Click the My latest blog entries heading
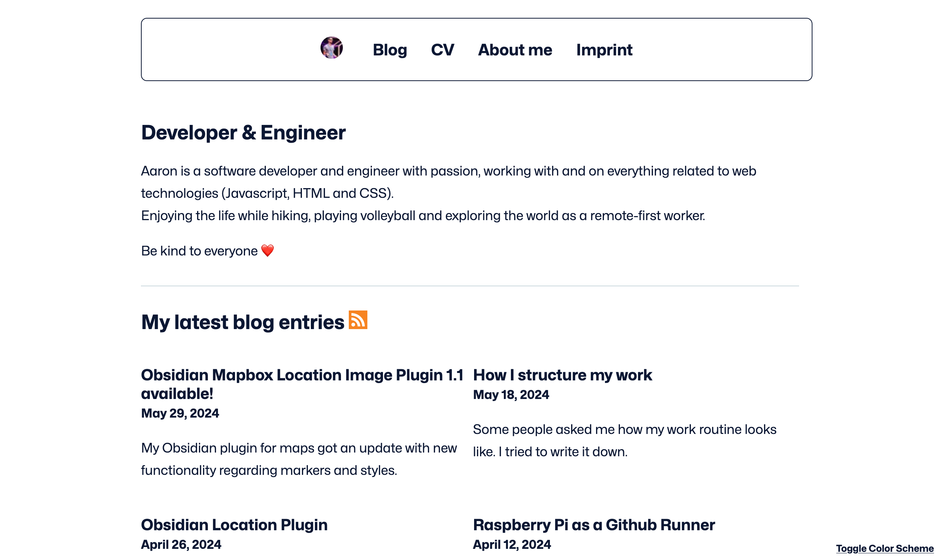Screen dimensions: 940x560 (x=242, y=322)
